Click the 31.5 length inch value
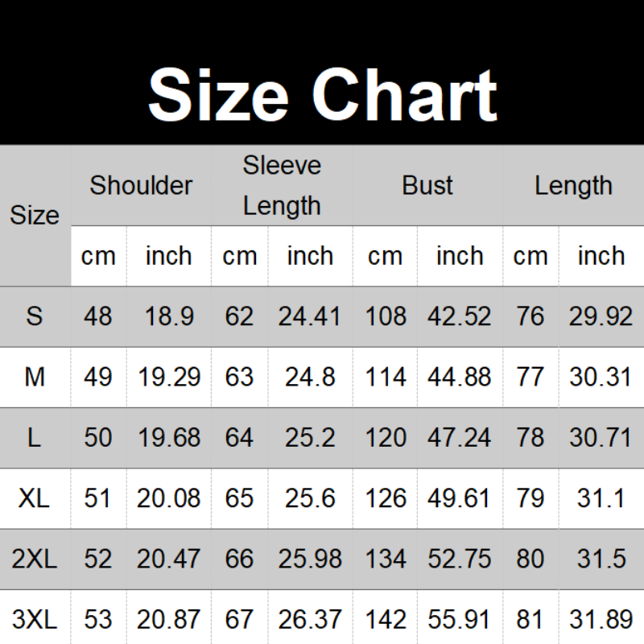644x644 pixels. click(601, 559)
